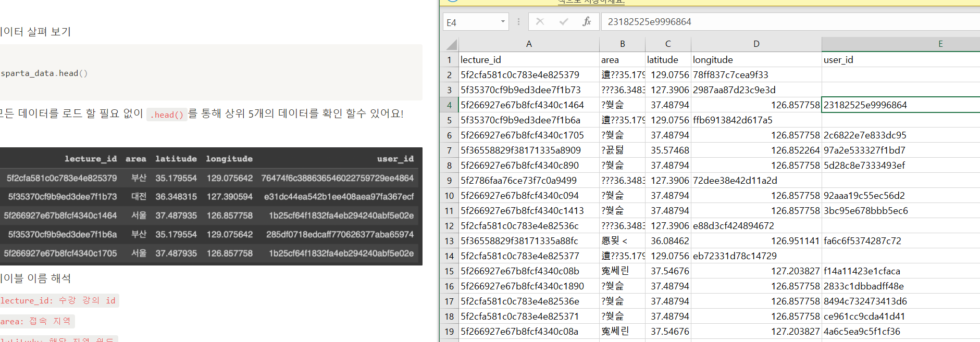Click e31dc44ea542b1ee408aea97fa367ecf in dark table
The image size is (980, 342).
click(x=339, y=197)
